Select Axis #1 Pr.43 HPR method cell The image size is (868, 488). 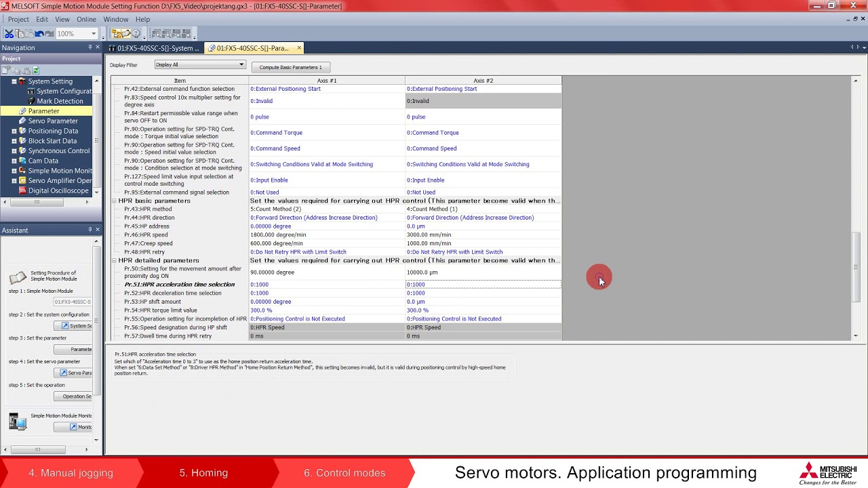pyautogui.click(x=327, y=209)
